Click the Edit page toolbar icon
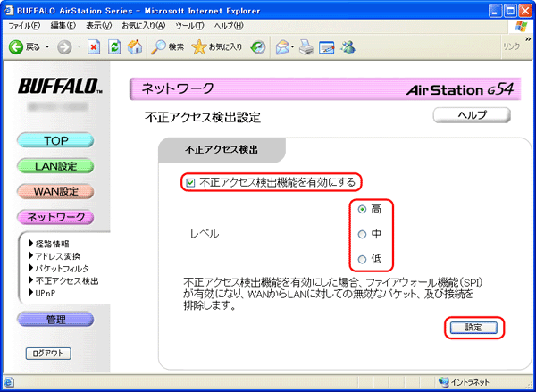 (326, 47)
